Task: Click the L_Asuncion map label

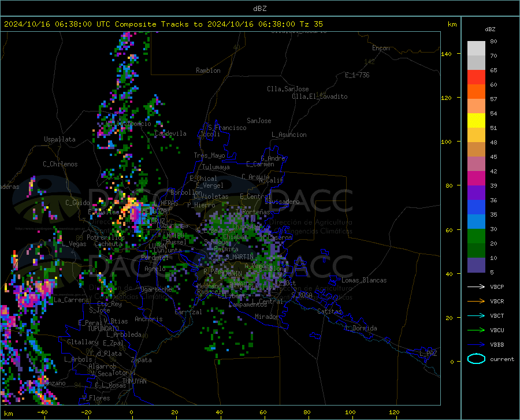Action: point(289,135)
